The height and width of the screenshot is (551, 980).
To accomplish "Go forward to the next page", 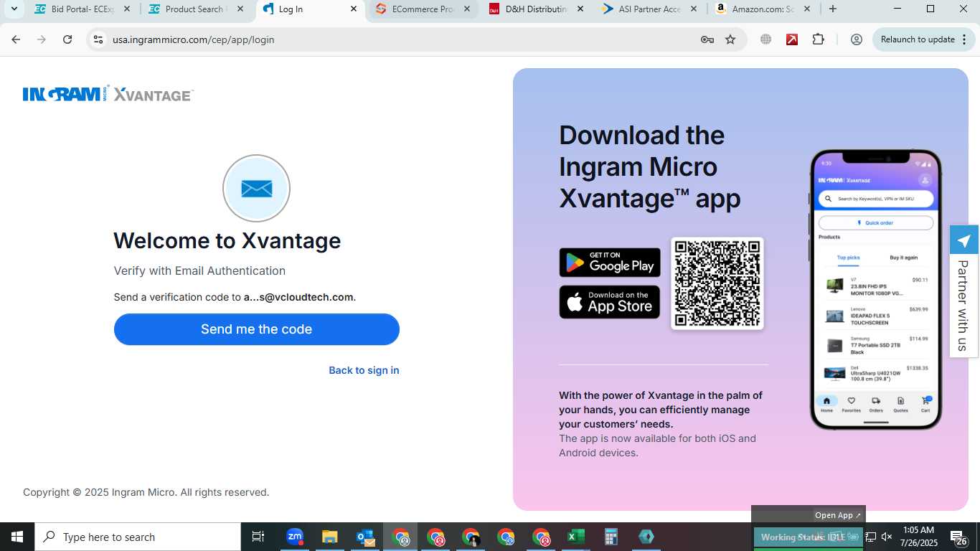I will (x=42, y=39).
